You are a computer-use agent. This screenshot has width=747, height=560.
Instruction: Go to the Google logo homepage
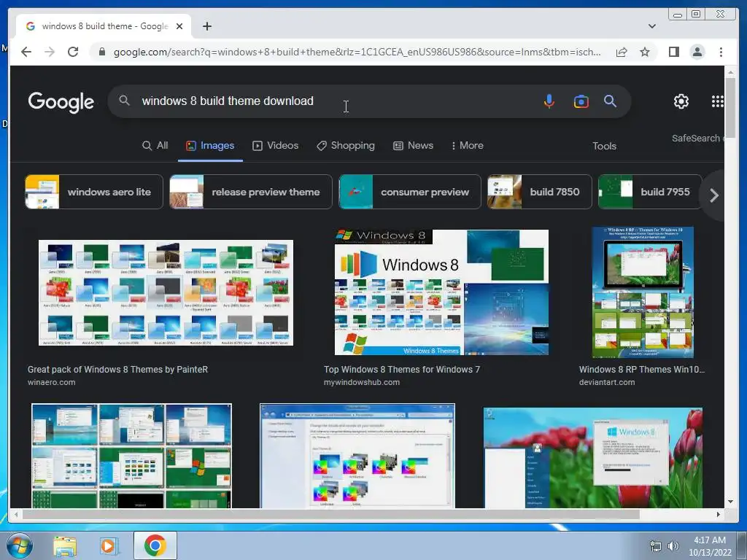click(x=61, y=102)
